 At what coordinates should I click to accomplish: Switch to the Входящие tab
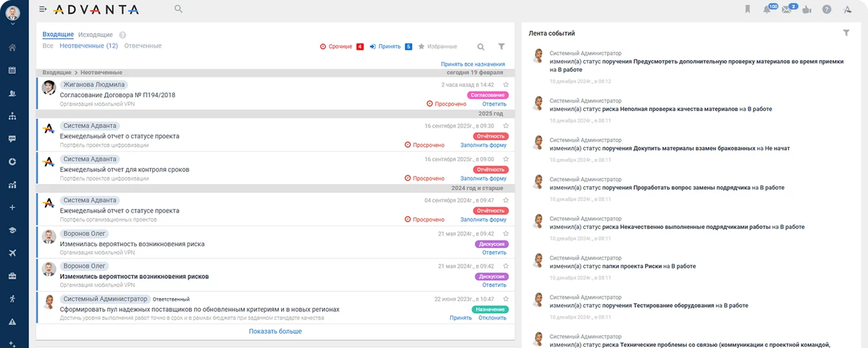(x=58, y=35)
